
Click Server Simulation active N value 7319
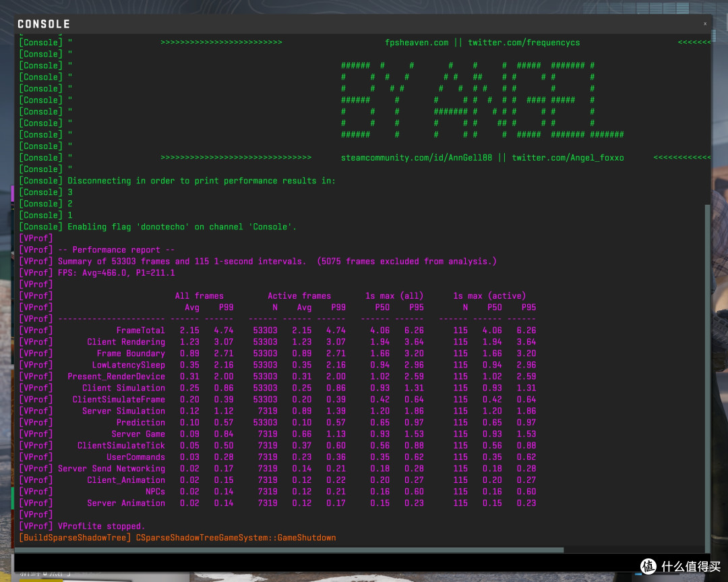268,411
